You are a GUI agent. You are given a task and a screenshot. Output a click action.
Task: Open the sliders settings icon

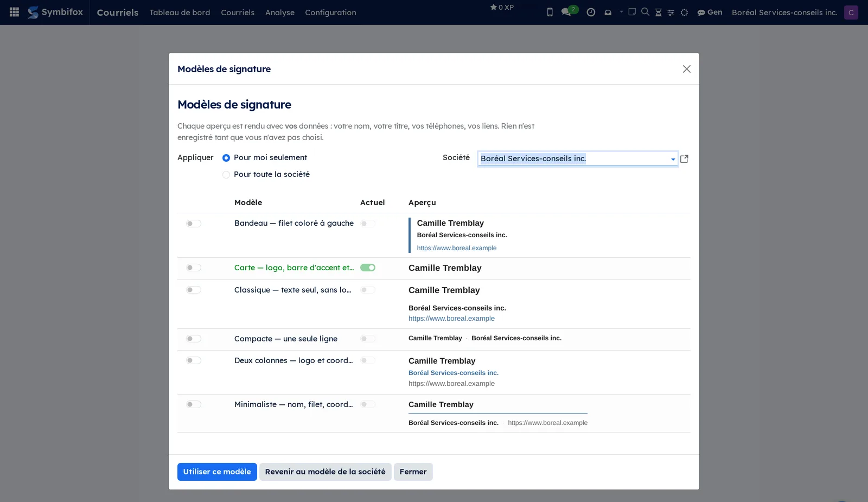(x=671, y=12)
